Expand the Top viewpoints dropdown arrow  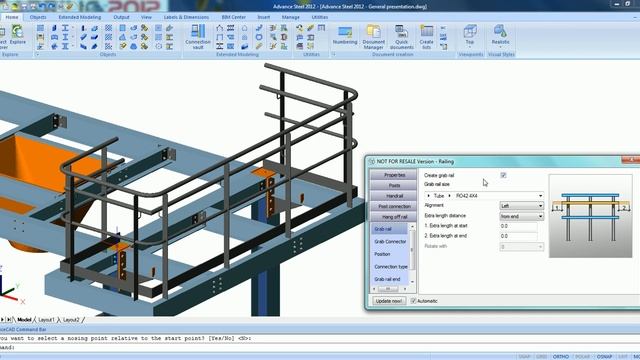coord(470,47)
